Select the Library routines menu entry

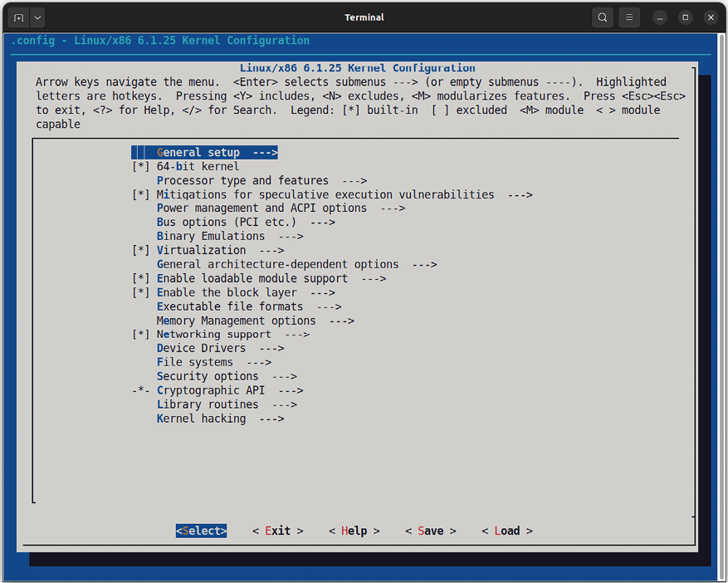[x=227, y=404]
